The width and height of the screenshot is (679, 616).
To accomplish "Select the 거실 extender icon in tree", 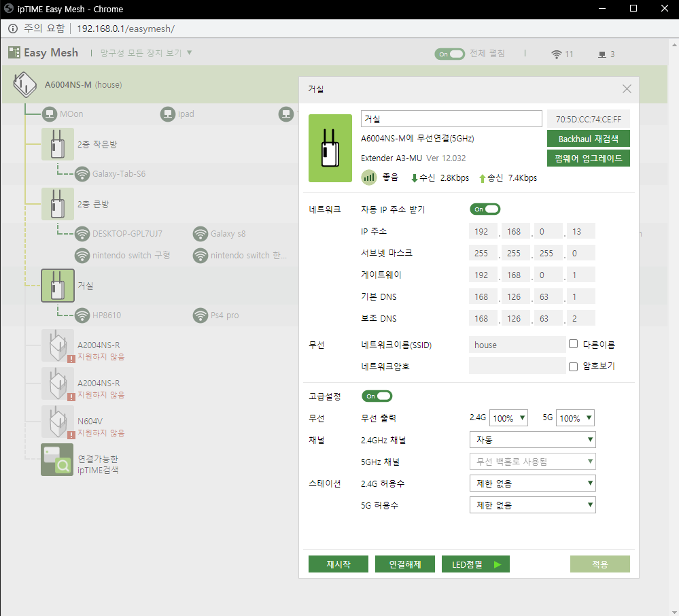I will [x=58, y=286].
